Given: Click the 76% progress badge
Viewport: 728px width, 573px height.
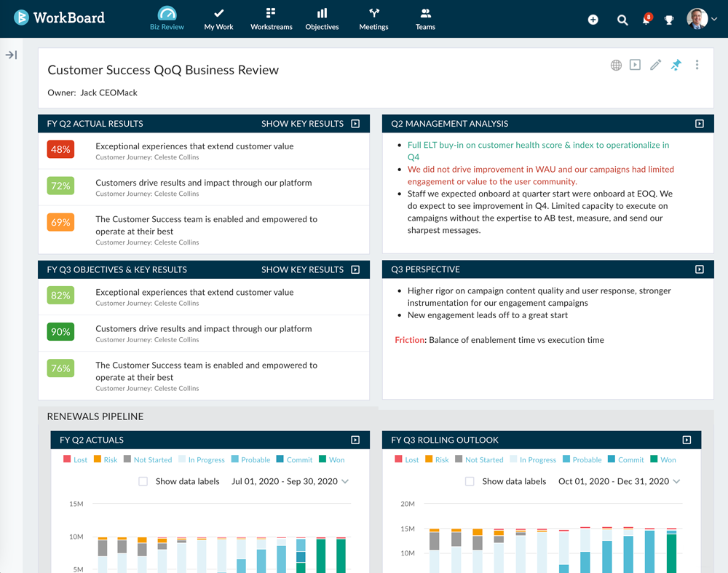Looking at the screenshot, I should pyautogui.click(x=60, y=368).
